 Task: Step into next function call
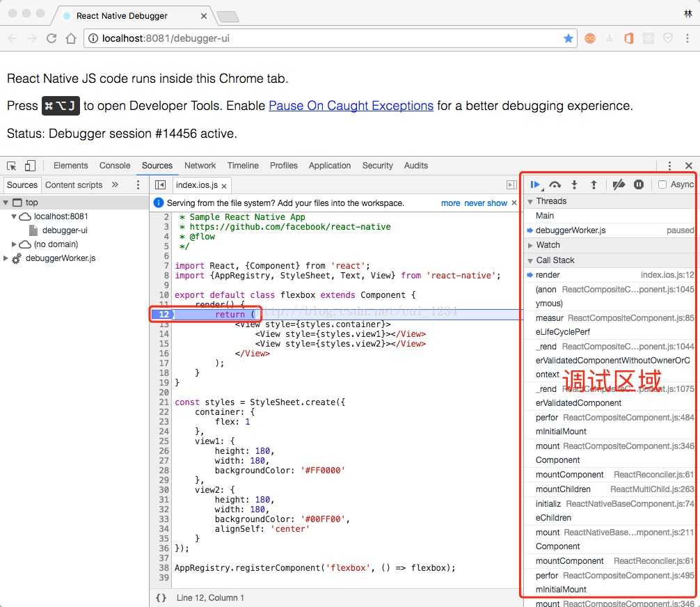click(575, 184)
